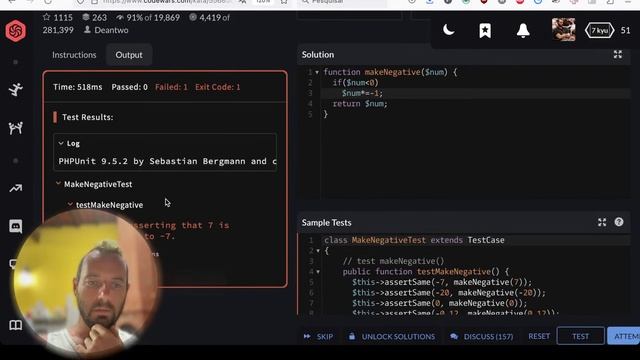Click the failure message 'asserting that 7 is'
Image resolution: width=640 pixels, height=360 pixels.
[181, 225]
